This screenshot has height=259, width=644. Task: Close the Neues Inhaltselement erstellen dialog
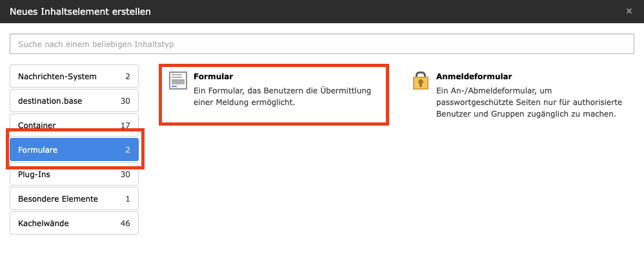click(x=629, y=11)
